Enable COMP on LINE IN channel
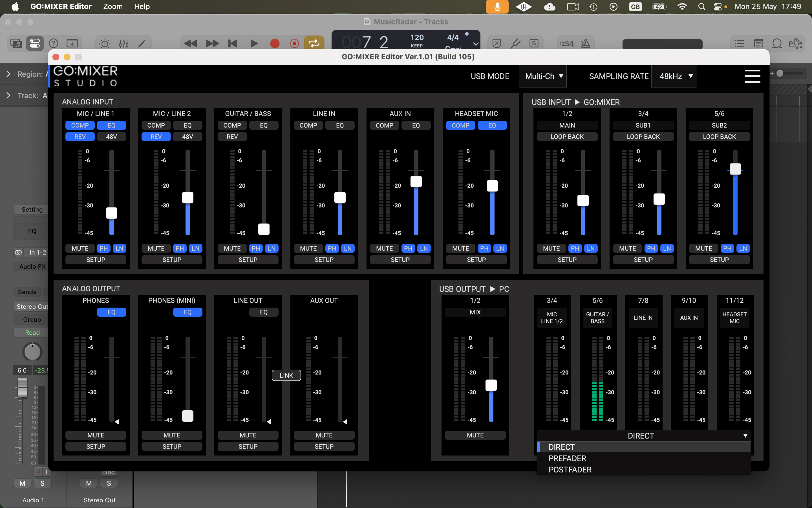The width and height of the screenshot is (812, 508). click(308, 125)
